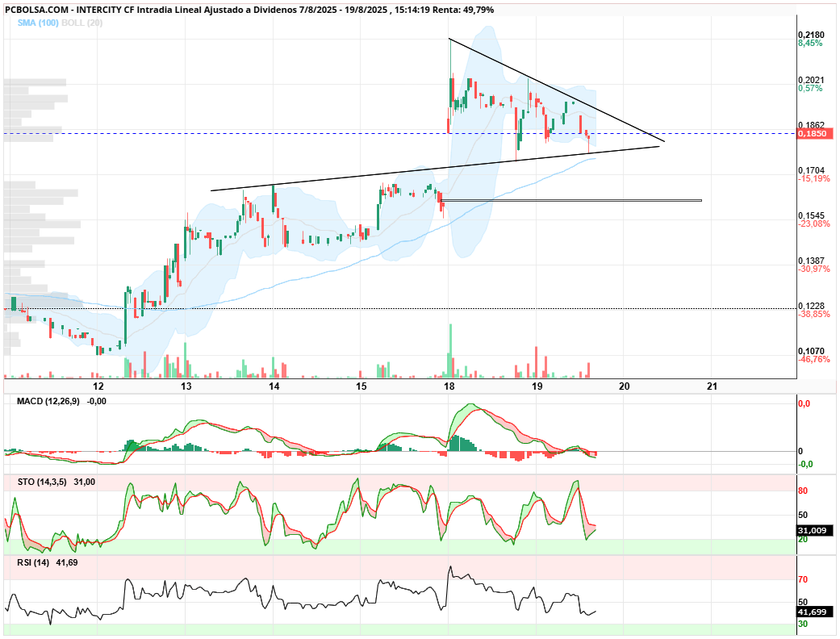Click the BOLL (20) indicator label
Image resolution: width=840 pixels, height=639 pixels.
tap(82, 23)
